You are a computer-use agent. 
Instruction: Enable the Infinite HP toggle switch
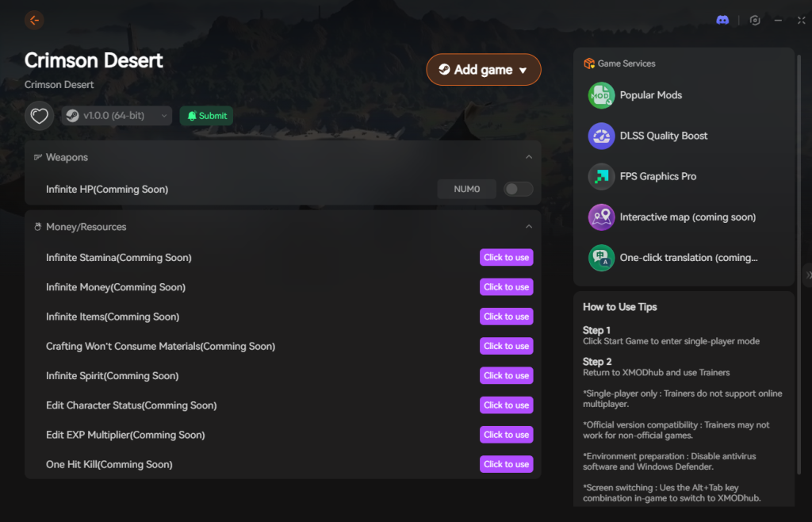coord(518,189)
